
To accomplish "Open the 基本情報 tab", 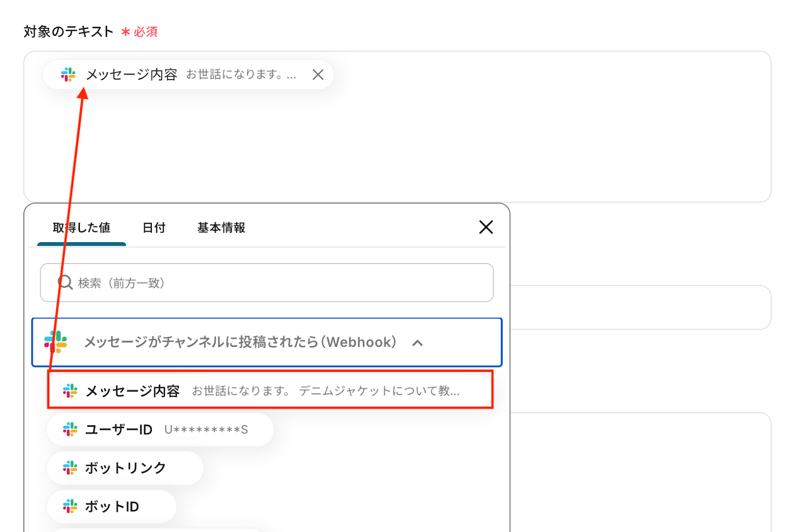I will tap(221, 228).
